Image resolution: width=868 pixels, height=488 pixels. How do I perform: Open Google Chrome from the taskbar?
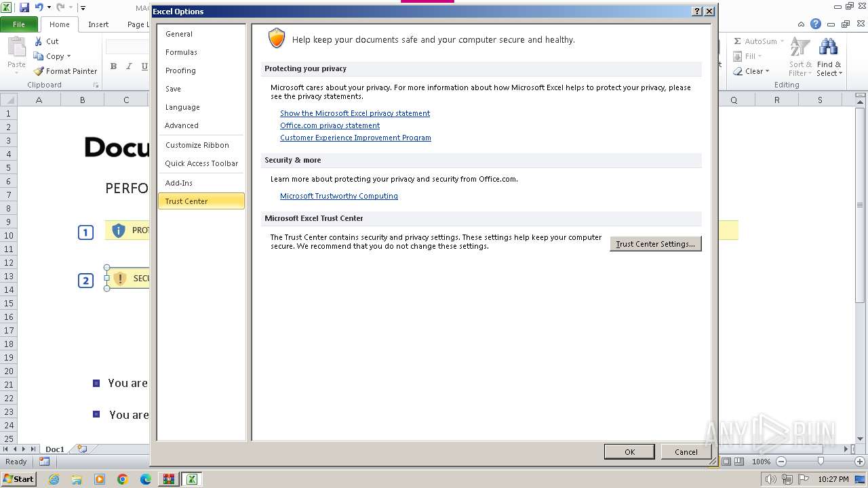(123, 479)
